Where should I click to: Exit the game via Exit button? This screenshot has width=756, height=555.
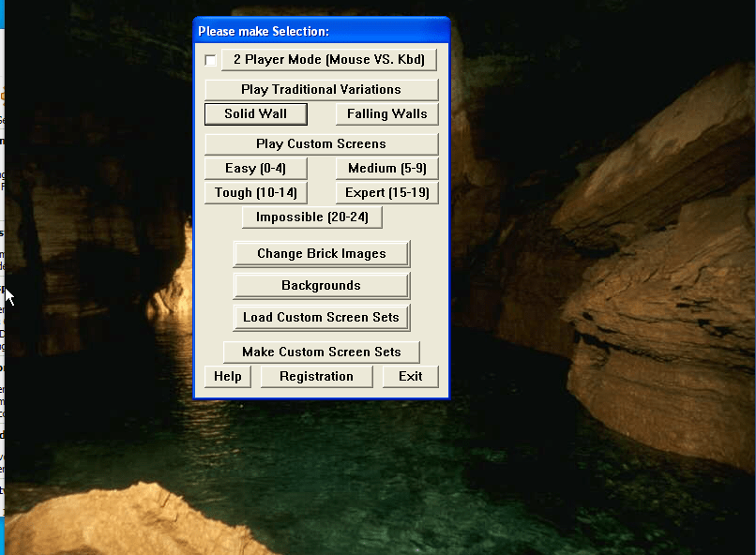[410, 376]
